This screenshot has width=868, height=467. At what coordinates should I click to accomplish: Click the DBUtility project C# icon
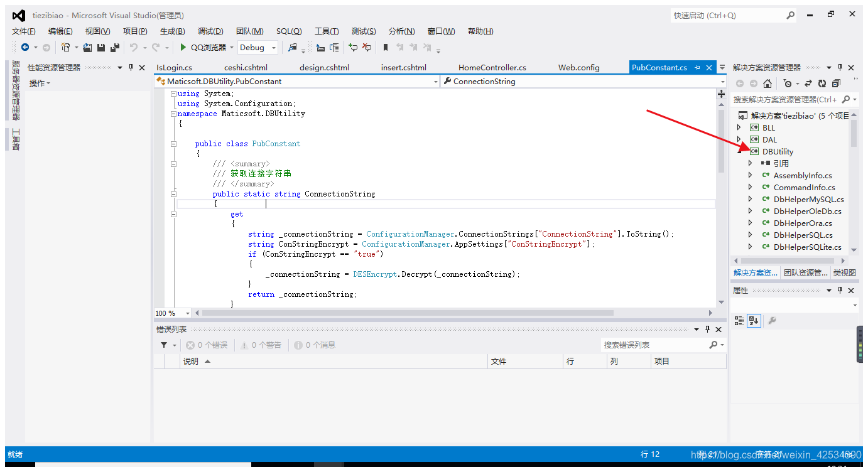point(754,151)
